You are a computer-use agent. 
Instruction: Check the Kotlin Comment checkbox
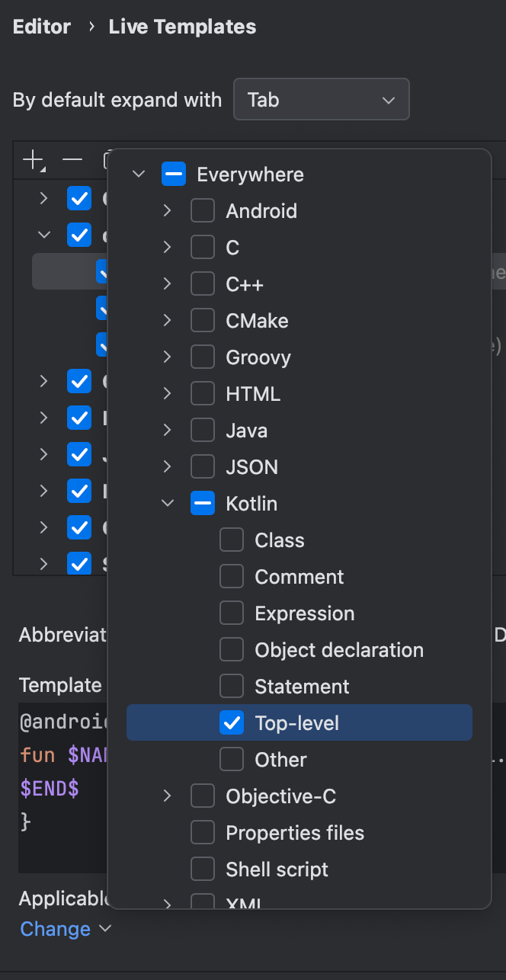(x=232, y=577)
